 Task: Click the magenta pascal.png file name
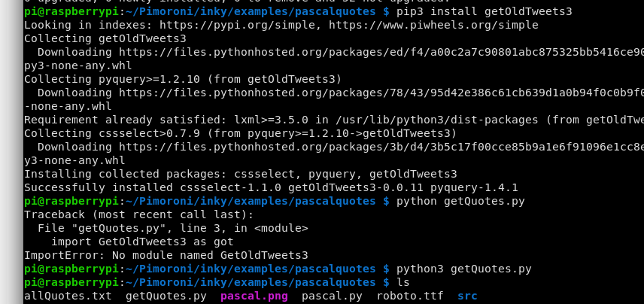254,296
